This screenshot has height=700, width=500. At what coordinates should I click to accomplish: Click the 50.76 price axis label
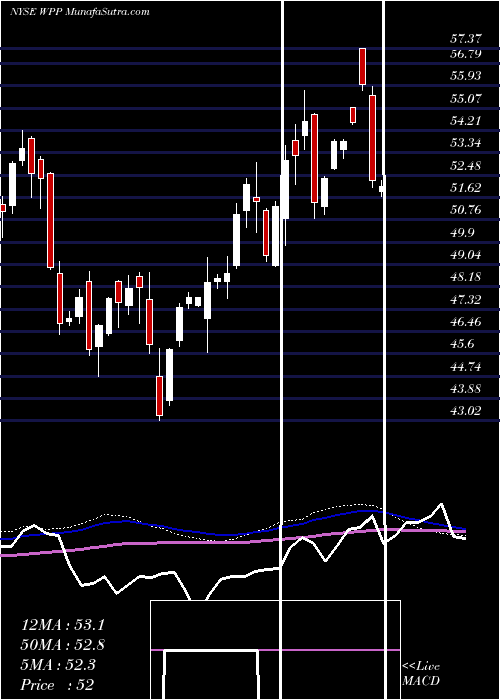pos(466,210)
